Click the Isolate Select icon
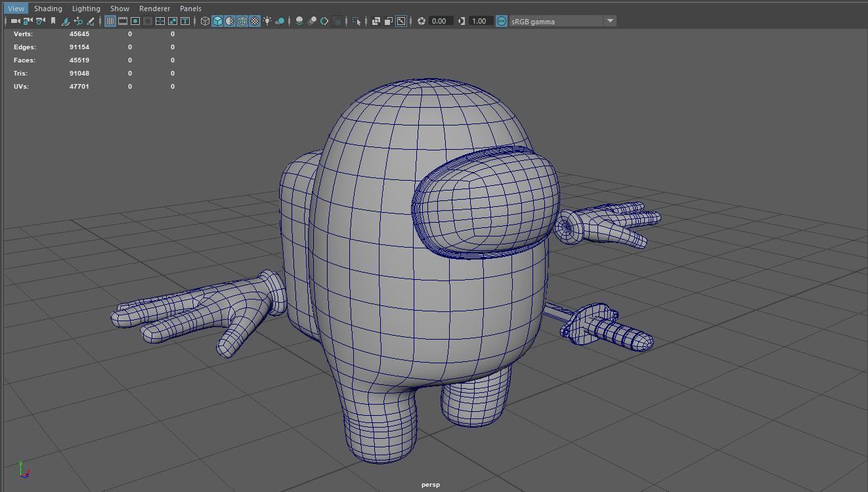The image size is (868, 492). pos(357,21)
